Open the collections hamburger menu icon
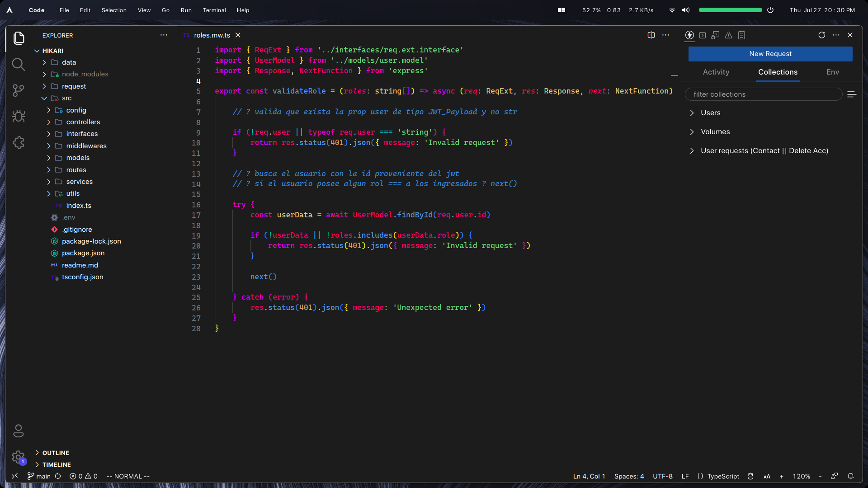 click(852, 94)
